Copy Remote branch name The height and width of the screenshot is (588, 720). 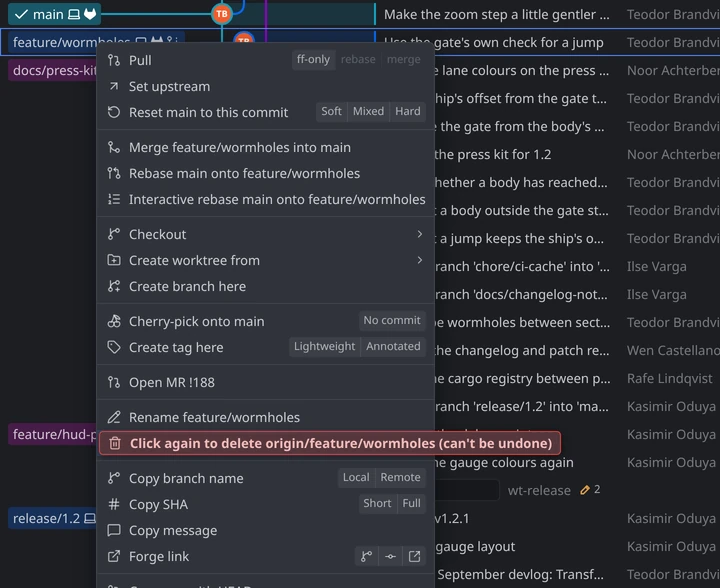(400, 477)
